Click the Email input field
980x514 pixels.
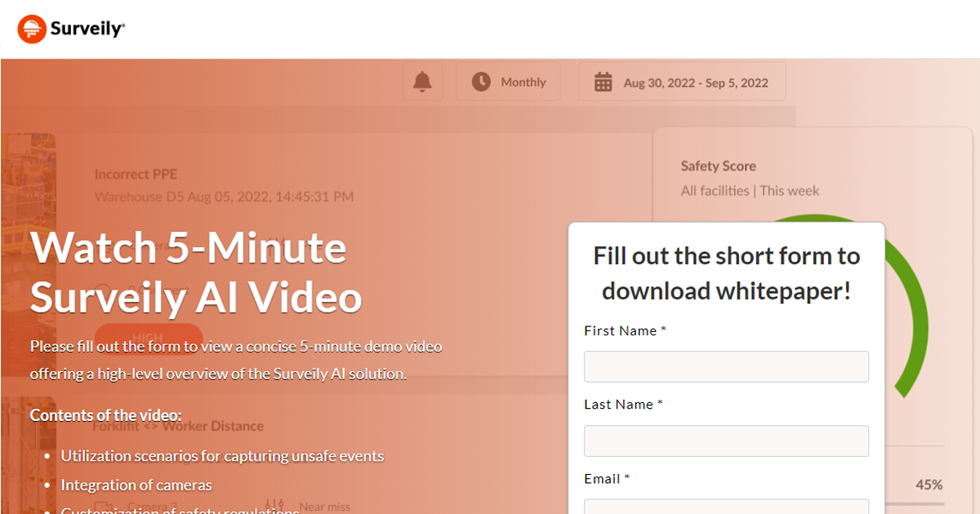point(726,507)
